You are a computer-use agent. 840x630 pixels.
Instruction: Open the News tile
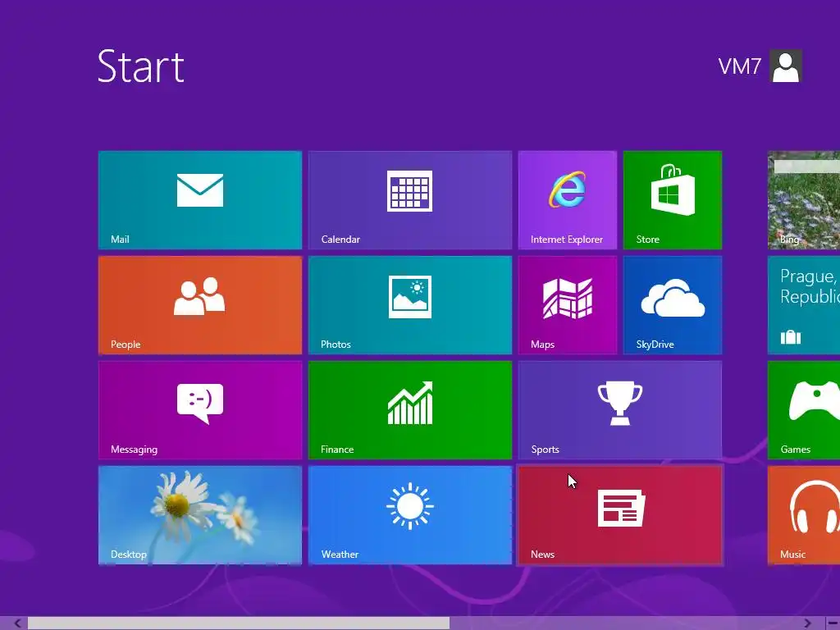point(620,515)
